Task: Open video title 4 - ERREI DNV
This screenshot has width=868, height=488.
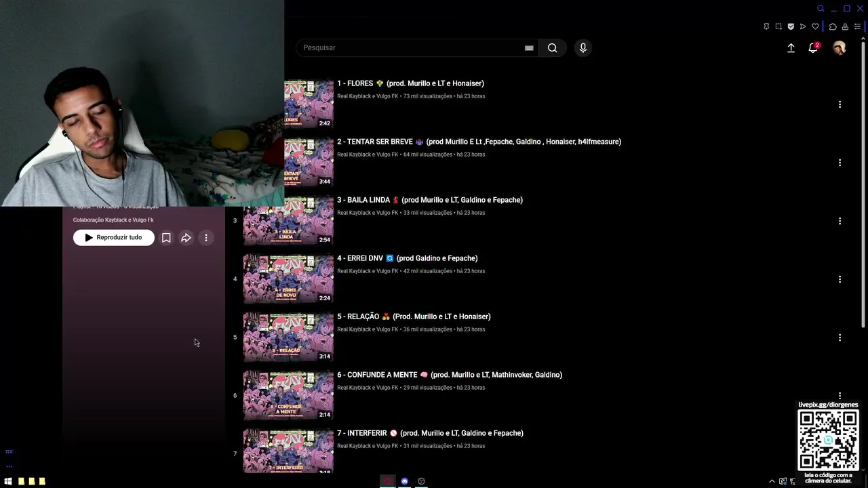Action: coord(407,258)
